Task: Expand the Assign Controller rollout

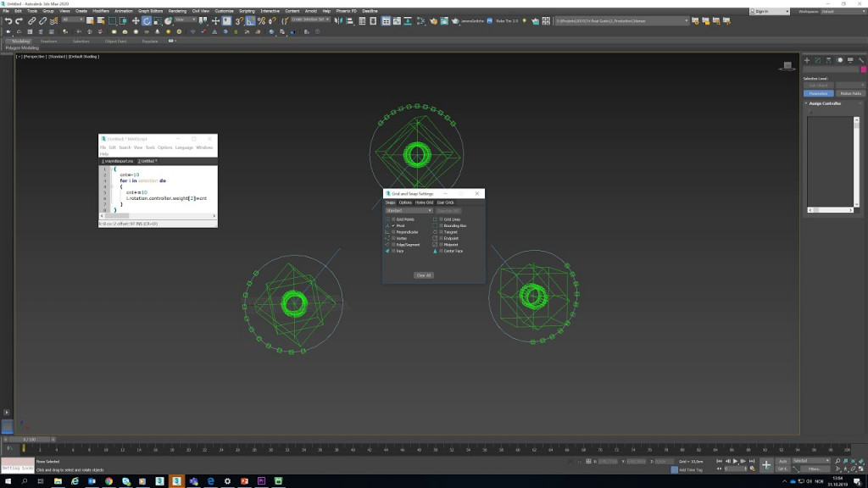Action: click(x=825, y=103)
